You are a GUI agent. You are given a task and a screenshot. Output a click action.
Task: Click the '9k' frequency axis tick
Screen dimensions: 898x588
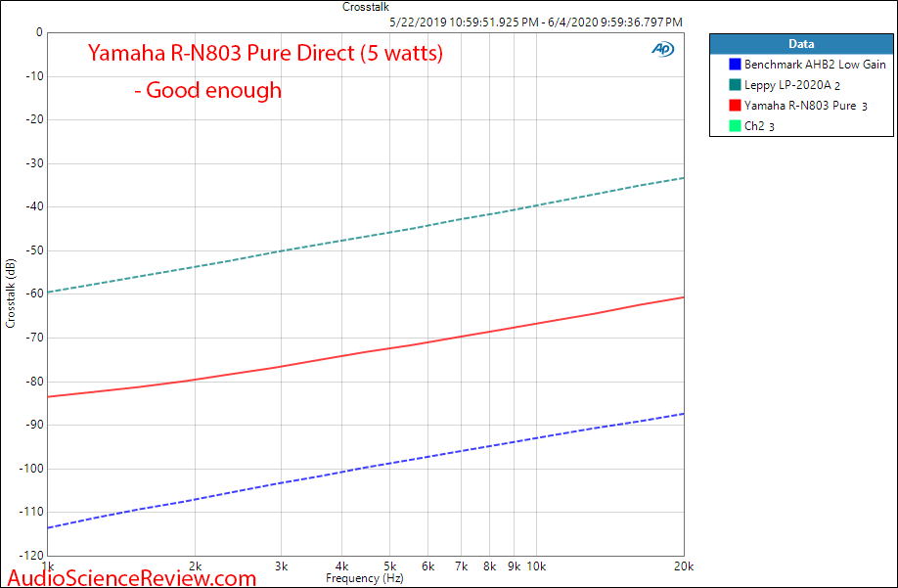[x=515, y=566]
